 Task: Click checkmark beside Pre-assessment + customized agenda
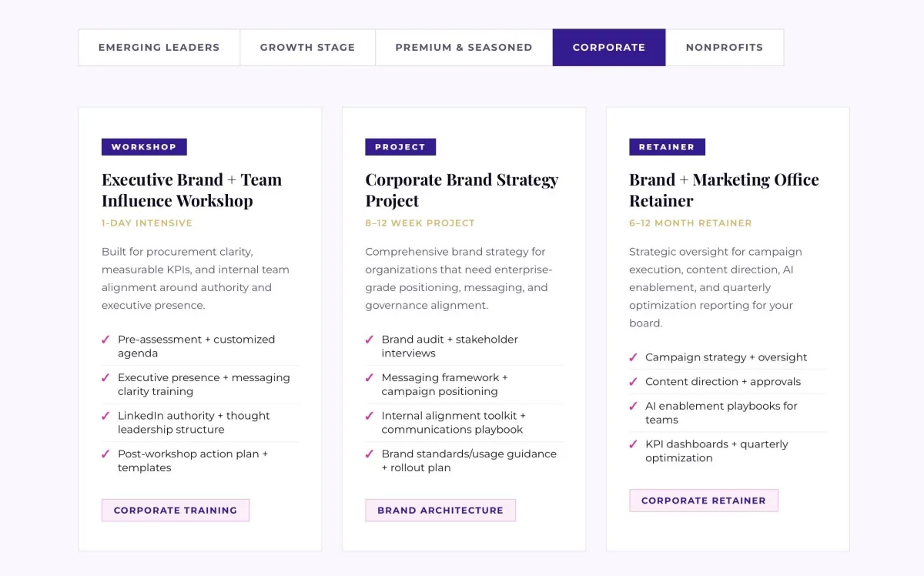(105, 340)
